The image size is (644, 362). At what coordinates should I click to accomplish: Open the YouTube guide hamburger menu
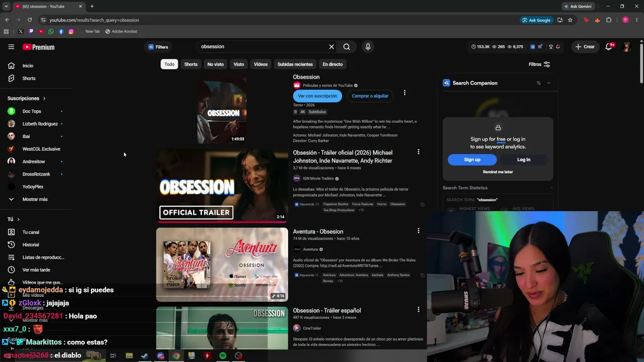click(x=11, y=47)
